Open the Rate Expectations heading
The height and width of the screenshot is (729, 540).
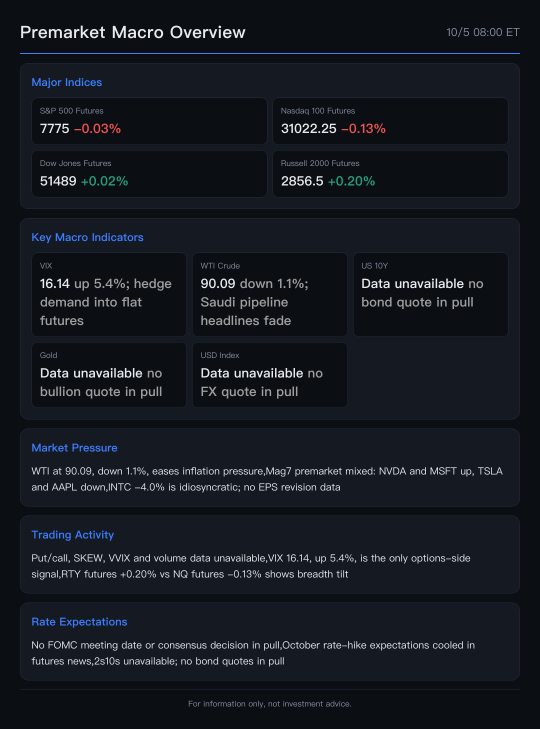[79, 622]
